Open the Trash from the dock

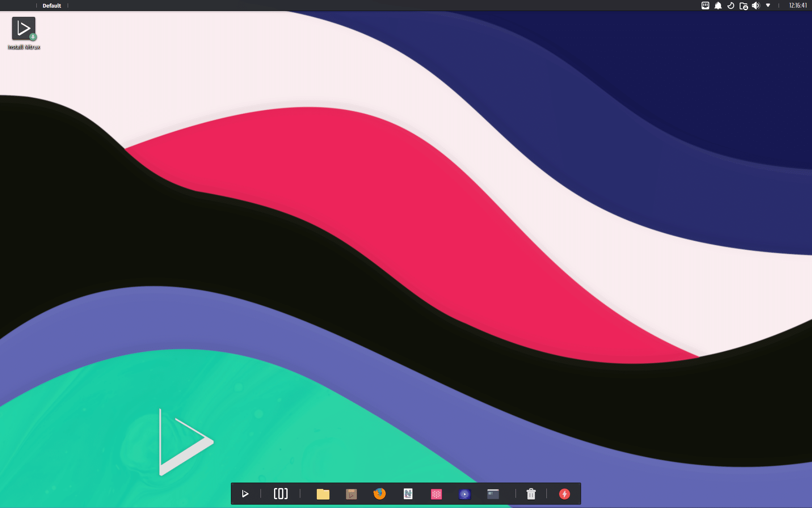531,494
